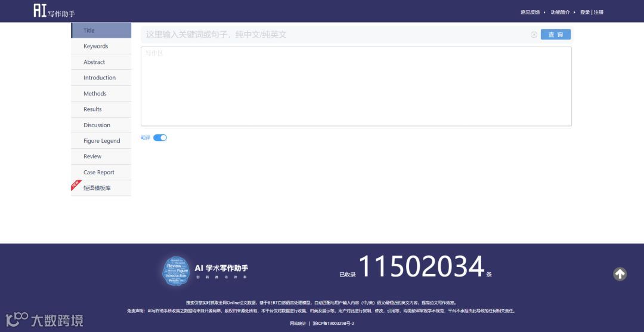Screen dimensions: 644x332
Task: Click the 11502034 record count number
Action: point(422,267)
